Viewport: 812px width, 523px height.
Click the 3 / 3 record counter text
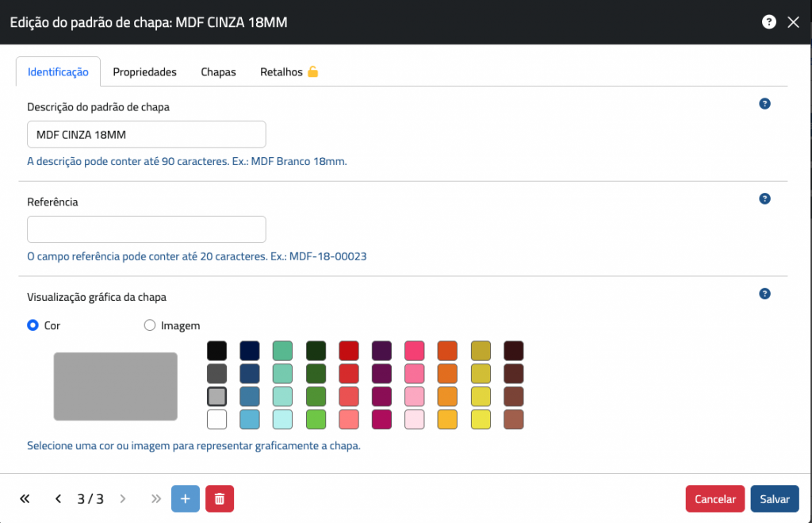coord(90,498)
